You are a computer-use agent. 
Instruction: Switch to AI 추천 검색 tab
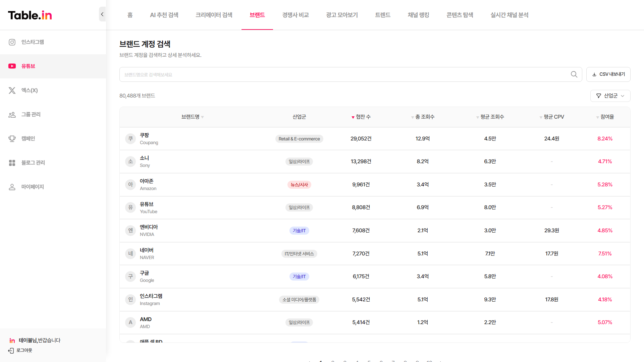tap(164, 15)
